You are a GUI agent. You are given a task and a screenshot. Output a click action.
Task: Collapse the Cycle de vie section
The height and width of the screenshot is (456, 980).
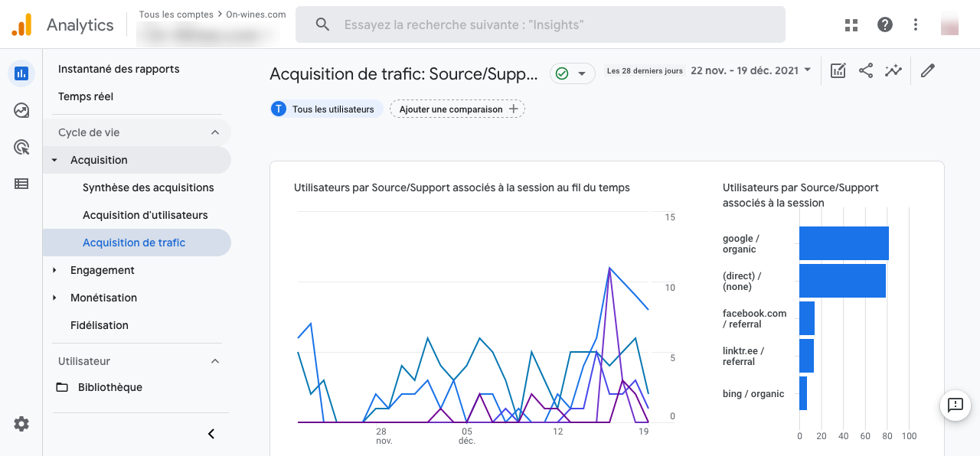tap(215, 132)
